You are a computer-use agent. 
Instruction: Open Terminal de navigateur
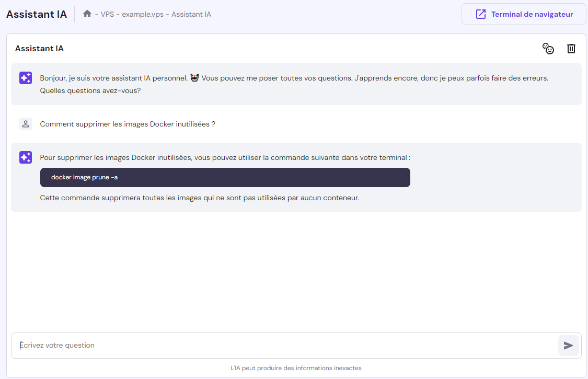click(x=523, y=14)
